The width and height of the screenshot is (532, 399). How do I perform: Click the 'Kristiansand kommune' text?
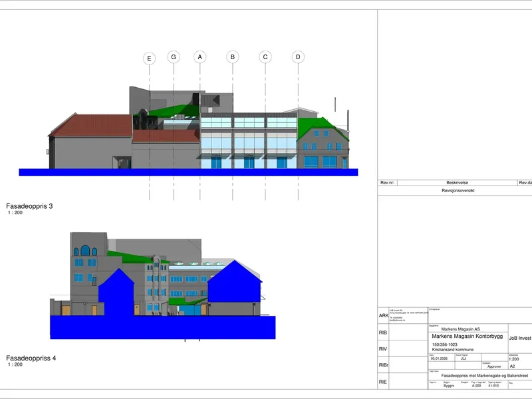[x=453, y=350]
